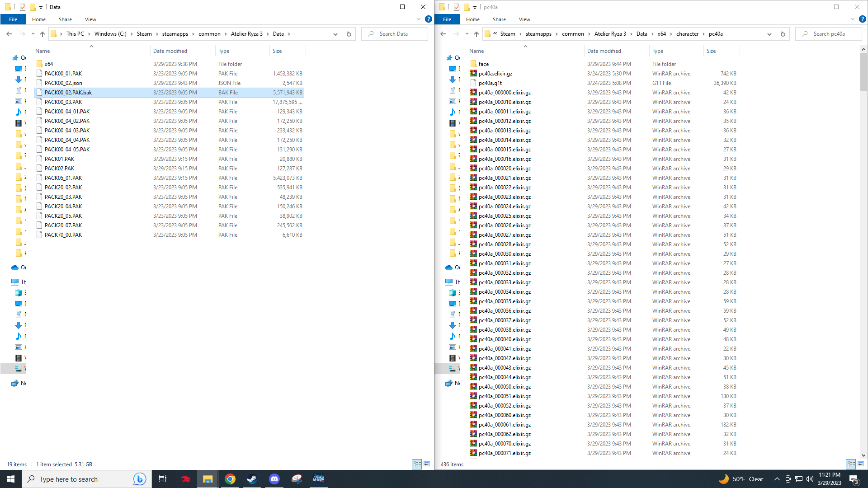Image resolution: width=868 pixels, height=488 pixels.
Task: Select the PACK00_02.PAK.bak file
Action: [x=169, y=93]
